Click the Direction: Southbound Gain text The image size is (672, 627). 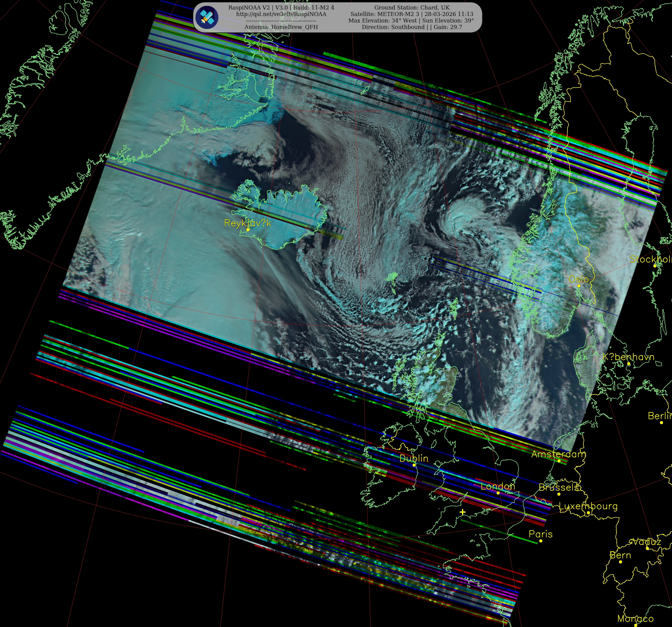(x=412, y=27)
